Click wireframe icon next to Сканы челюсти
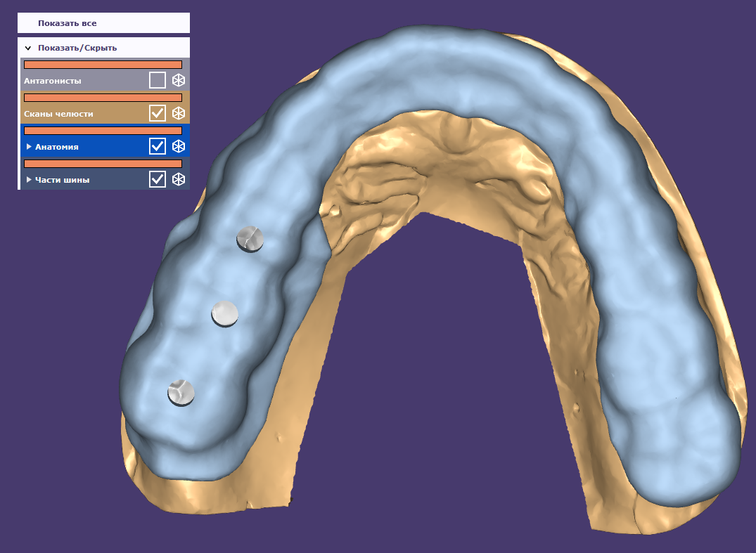756x553 pixels. [x=179, y=113]
